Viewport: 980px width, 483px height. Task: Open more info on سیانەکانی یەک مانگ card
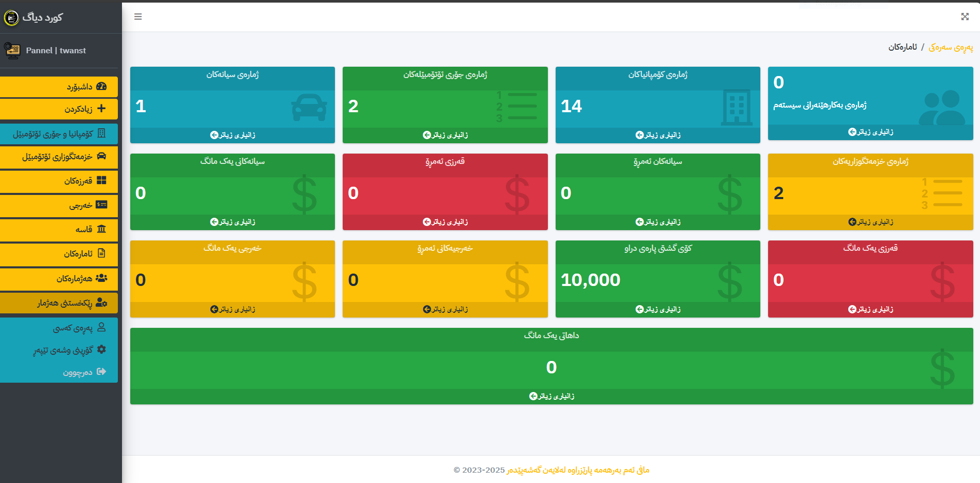pyautogui.click(x=233, y=222)
